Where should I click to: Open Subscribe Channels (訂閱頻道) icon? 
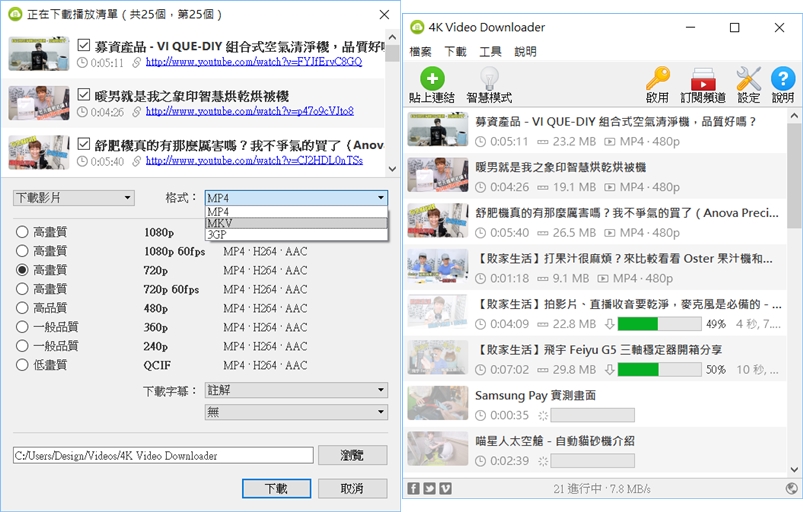(x=703, y=78)
